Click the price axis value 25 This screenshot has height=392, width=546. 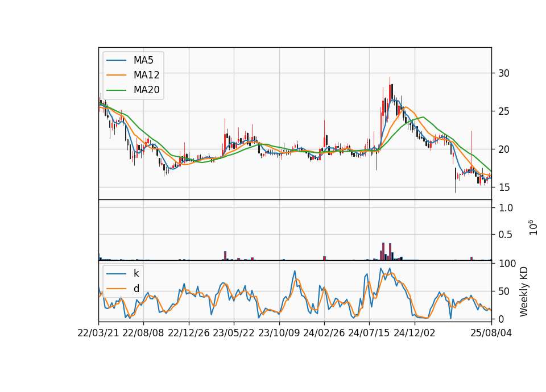504,111
